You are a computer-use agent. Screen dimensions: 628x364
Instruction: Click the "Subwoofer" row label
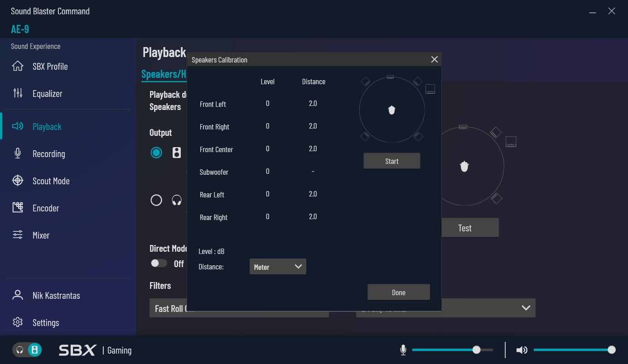(214, 172)
